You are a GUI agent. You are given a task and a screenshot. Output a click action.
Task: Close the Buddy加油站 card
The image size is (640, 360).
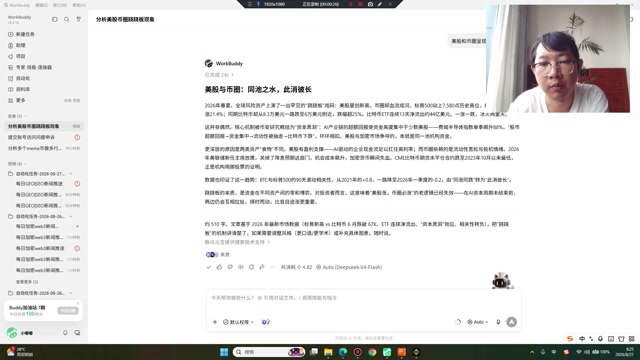[78, 303]
